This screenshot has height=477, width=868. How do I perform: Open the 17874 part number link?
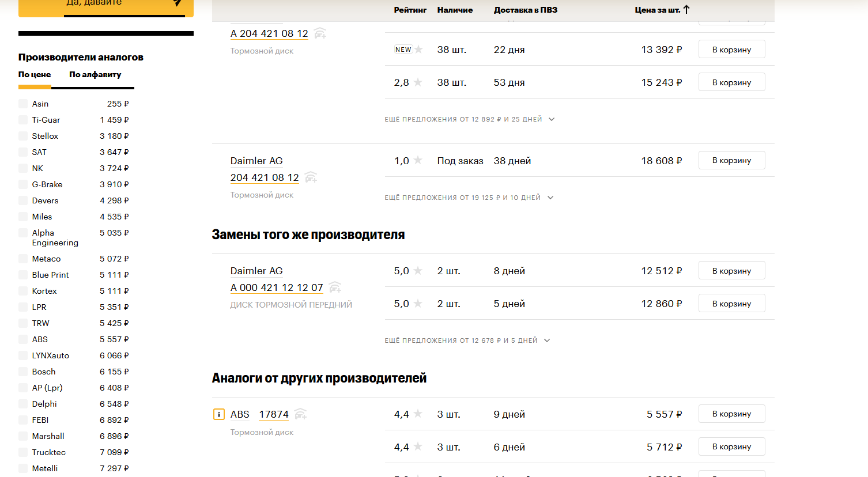[x=274, y=414]
